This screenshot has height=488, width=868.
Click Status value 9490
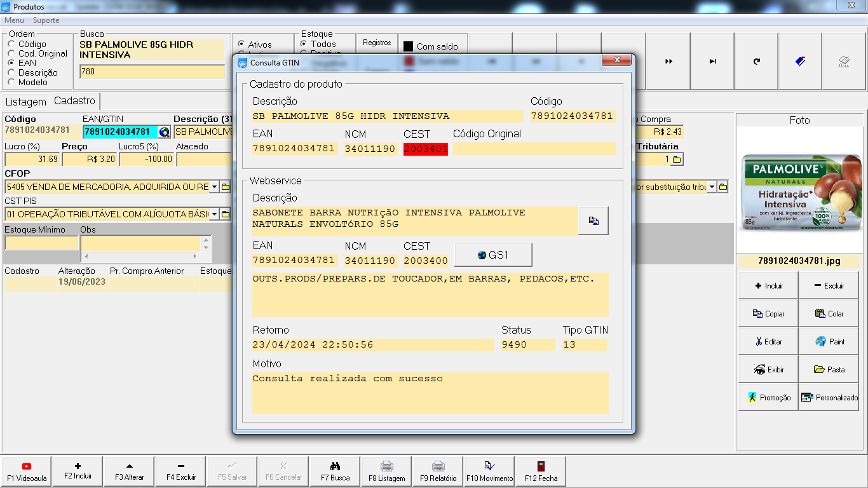pyautogui.click(x=514, y=345)
